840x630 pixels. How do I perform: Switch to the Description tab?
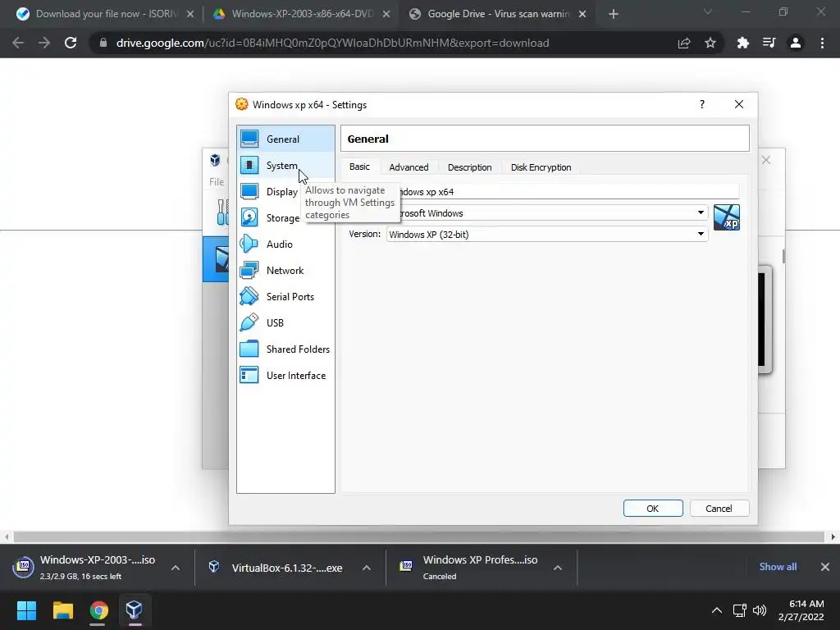coord(470,167)
